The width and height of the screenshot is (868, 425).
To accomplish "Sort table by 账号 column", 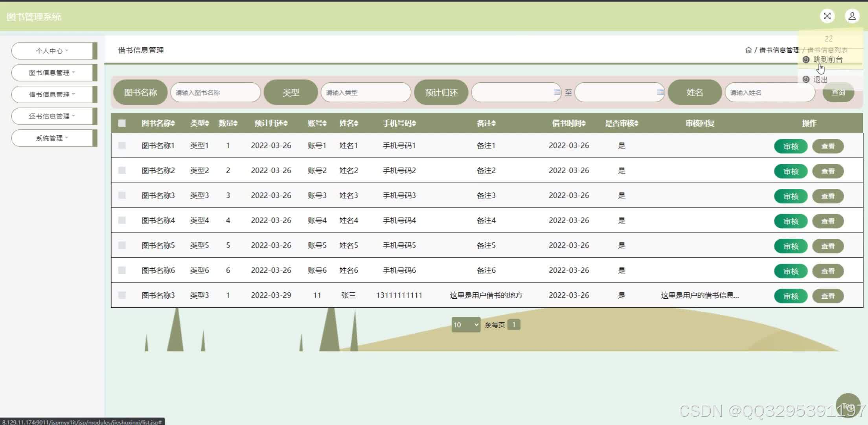I will pyautogui.click(x=317, y=123).
